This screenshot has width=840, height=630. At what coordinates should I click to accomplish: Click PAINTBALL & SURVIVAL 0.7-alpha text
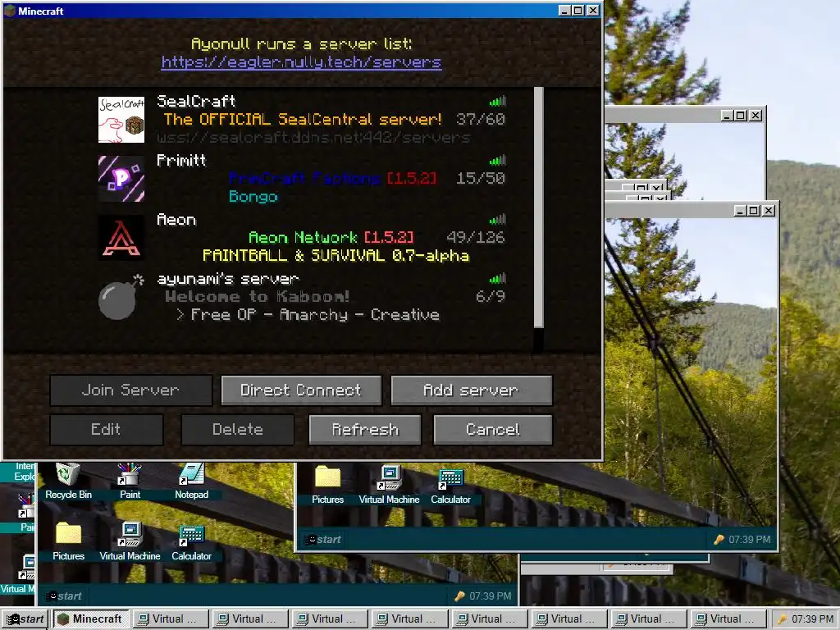coord(336,256)
